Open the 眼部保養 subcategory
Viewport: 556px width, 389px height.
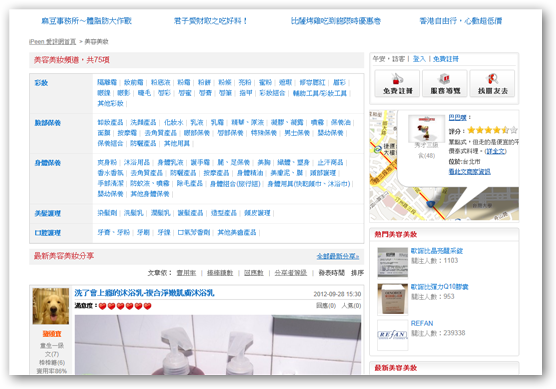[197, 133]
